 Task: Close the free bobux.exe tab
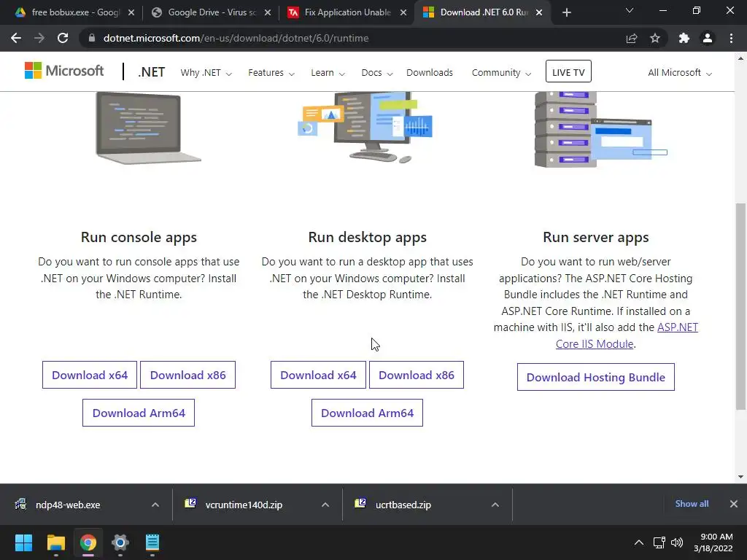click(x=131, y=12)
